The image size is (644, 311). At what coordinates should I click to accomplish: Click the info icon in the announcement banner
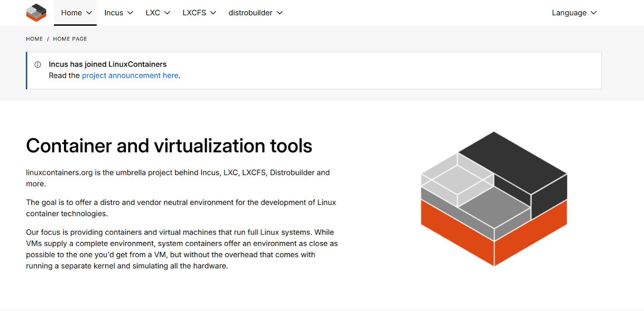38,65
